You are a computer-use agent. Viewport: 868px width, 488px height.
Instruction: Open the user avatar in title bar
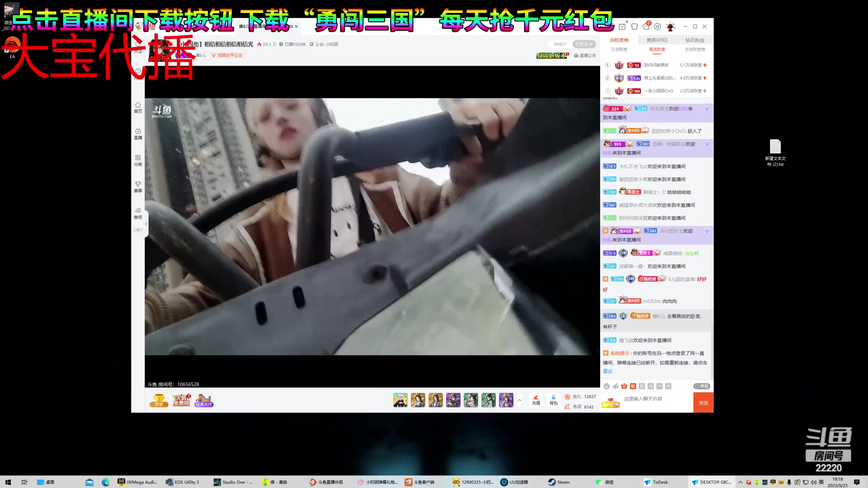(x=670, y=26)
